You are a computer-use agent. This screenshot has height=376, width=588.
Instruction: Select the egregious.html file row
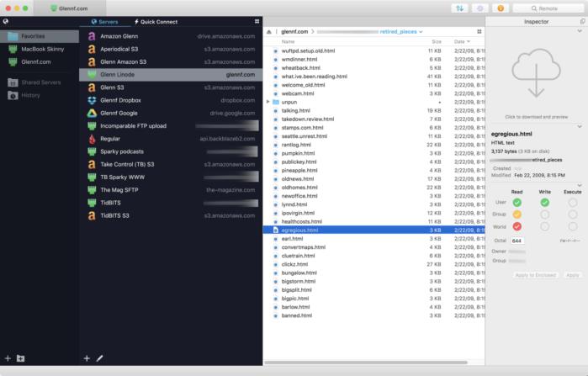click(x=373, y=230)
